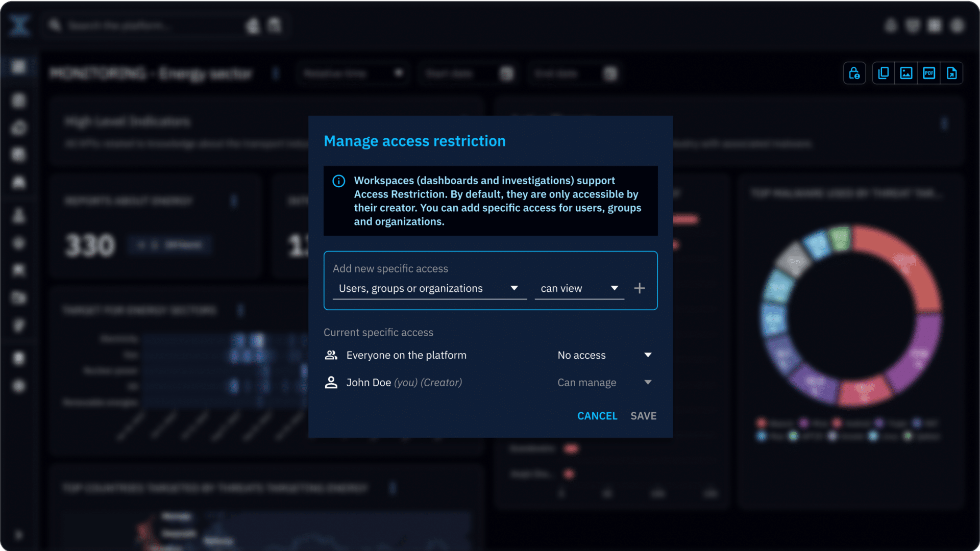Viewport: 980px width, 551px height.
Task: Click the info icon in the access notice
Action: point(338,180)
